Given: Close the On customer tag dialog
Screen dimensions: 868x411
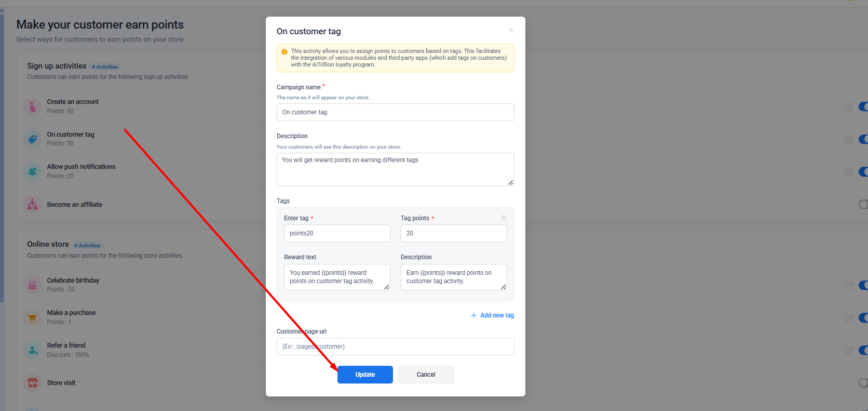Looking at the screenshot, I should click(x=511, y=30).
